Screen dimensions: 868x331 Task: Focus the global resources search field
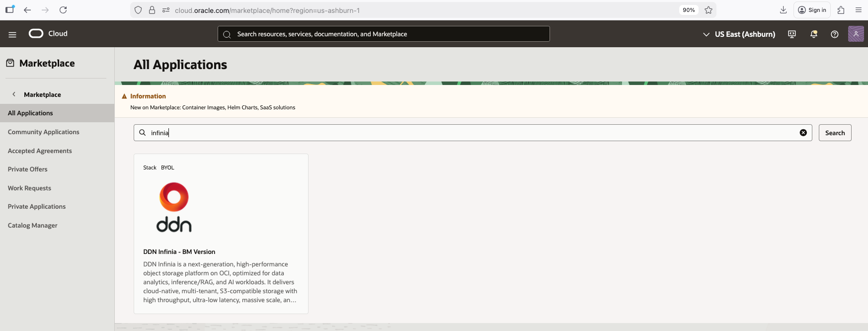click(x=384, y=34)
